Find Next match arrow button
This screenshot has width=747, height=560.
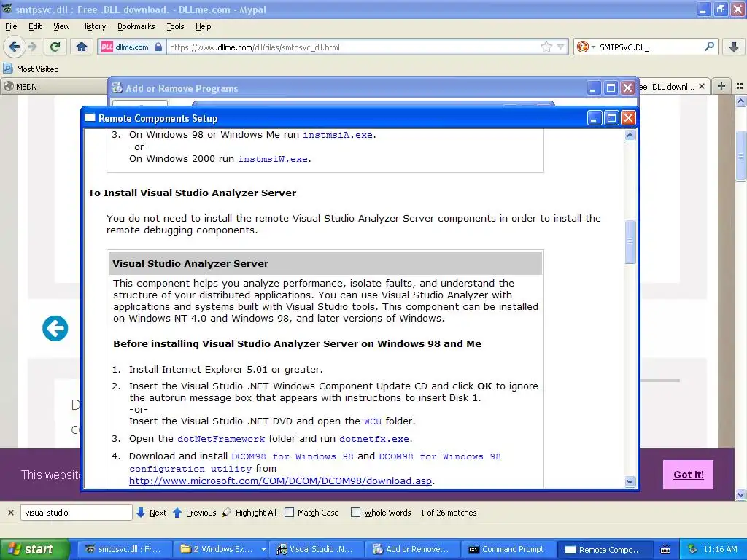(x=151, y=513)
